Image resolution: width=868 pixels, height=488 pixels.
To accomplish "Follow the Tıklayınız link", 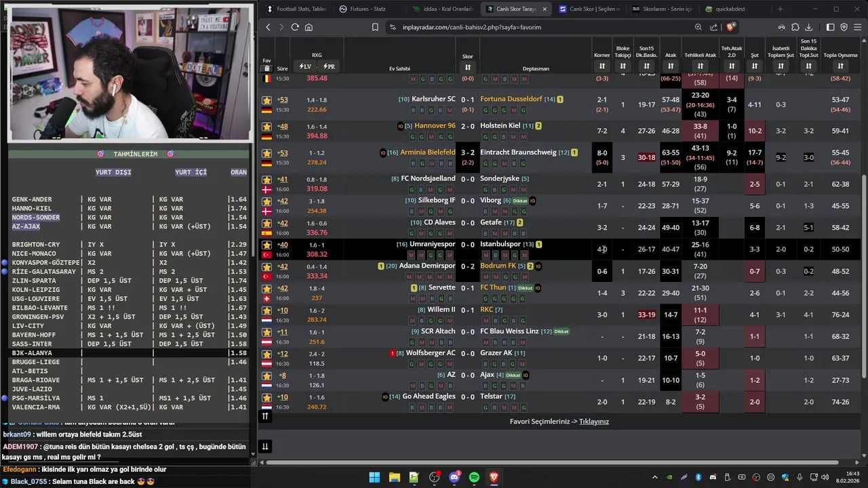I will [x=594, y=422].
